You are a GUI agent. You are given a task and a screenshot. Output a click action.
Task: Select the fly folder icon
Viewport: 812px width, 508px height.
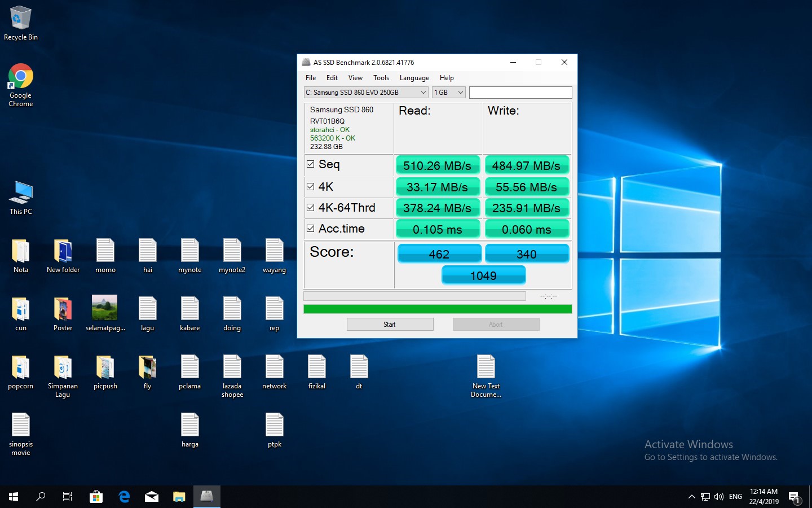tap(148, 373)
